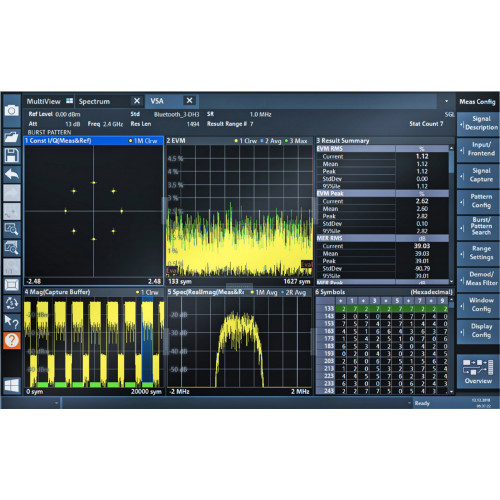Click the BURST PATTERN status label
The height and width of the screenshot is (500, 500).
click(x=49, y=132)
